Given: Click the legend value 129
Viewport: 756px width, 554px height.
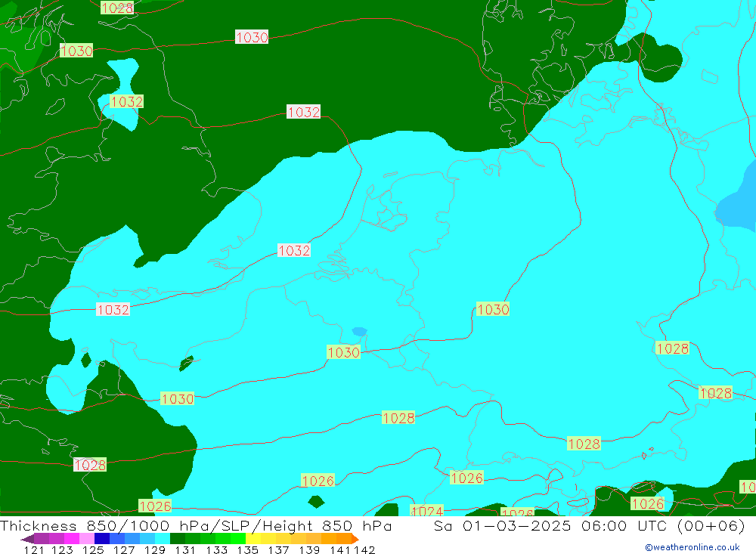Looking at the screenshot, I should point(155,550).
